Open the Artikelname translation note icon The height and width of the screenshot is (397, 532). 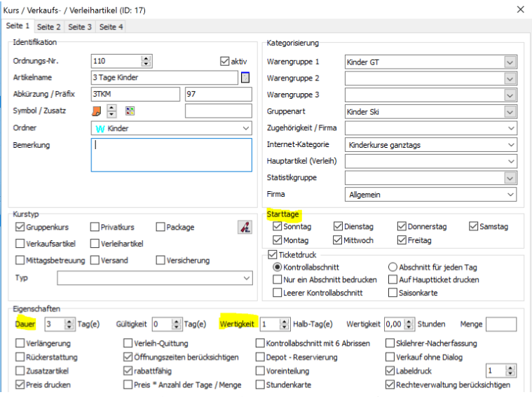click(245, 77)
